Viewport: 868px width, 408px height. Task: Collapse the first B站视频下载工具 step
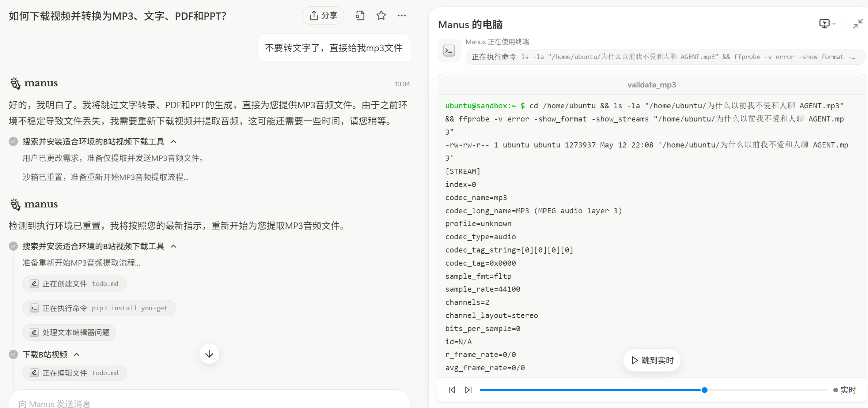174,142
